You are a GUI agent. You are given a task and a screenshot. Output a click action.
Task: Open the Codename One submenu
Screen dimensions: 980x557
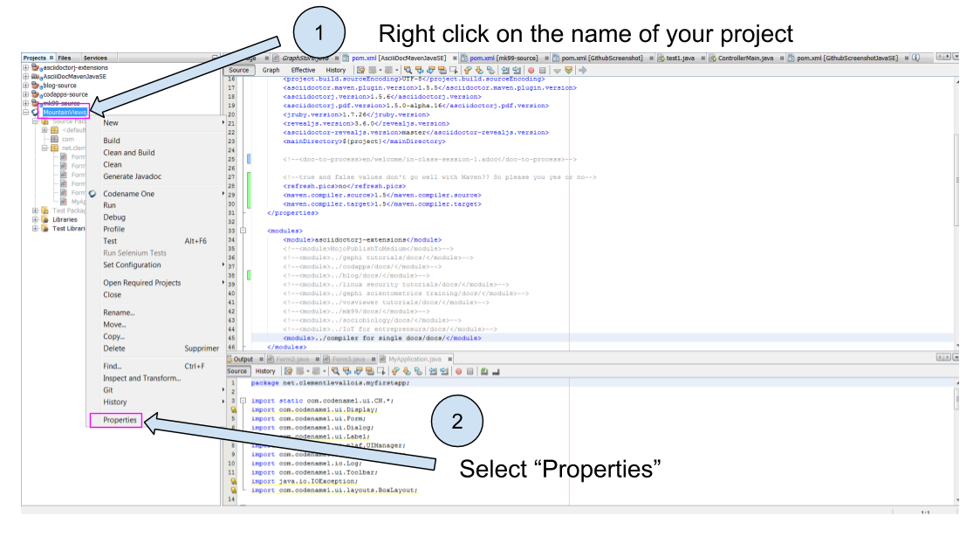pos(129,194)
